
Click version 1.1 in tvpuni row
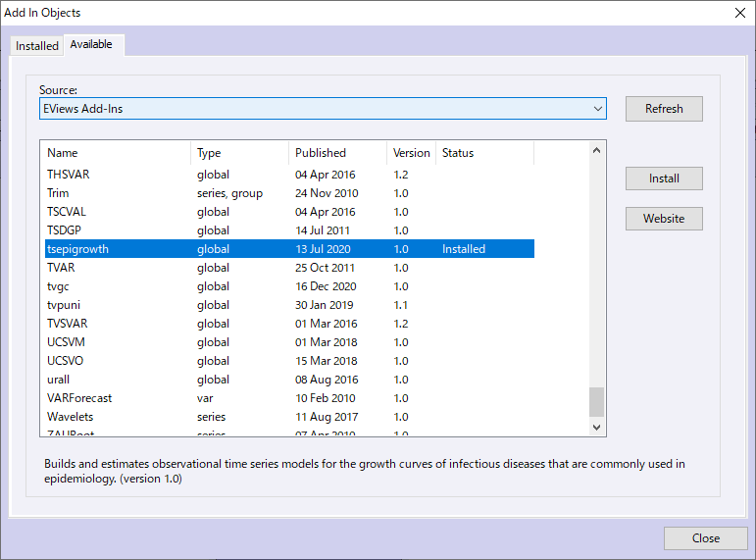coord(401,305)
